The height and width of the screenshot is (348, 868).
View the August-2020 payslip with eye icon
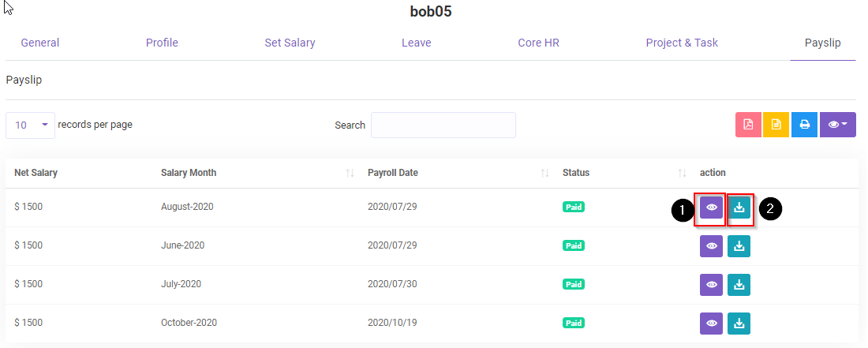click(711, 208)
